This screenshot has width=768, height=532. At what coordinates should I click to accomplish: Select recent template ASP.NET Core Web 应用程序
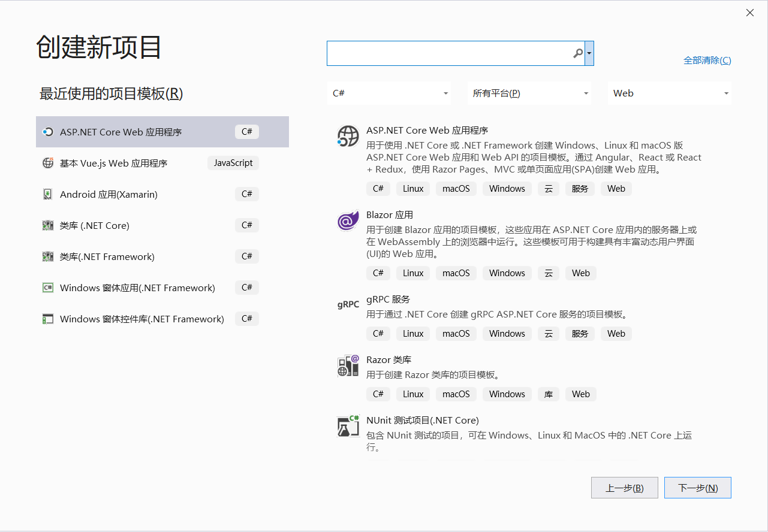click(x=162, y=132)
